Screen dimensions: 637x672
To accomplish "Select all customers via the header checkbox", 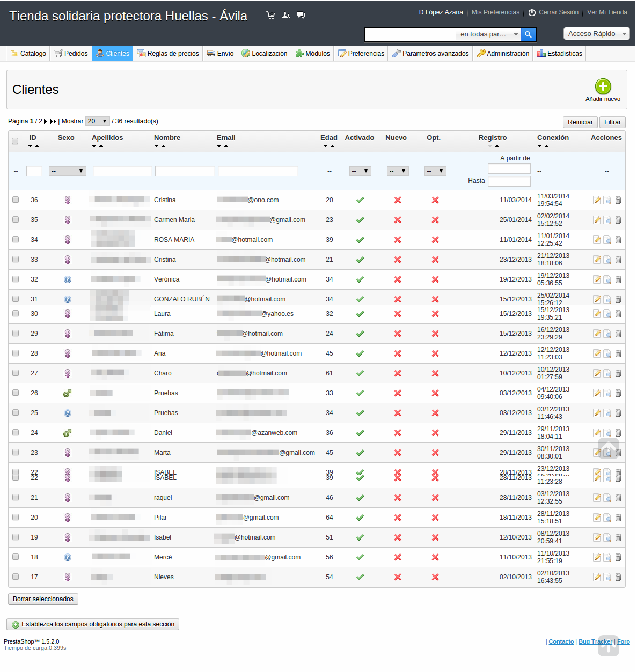I will point(15,140).
